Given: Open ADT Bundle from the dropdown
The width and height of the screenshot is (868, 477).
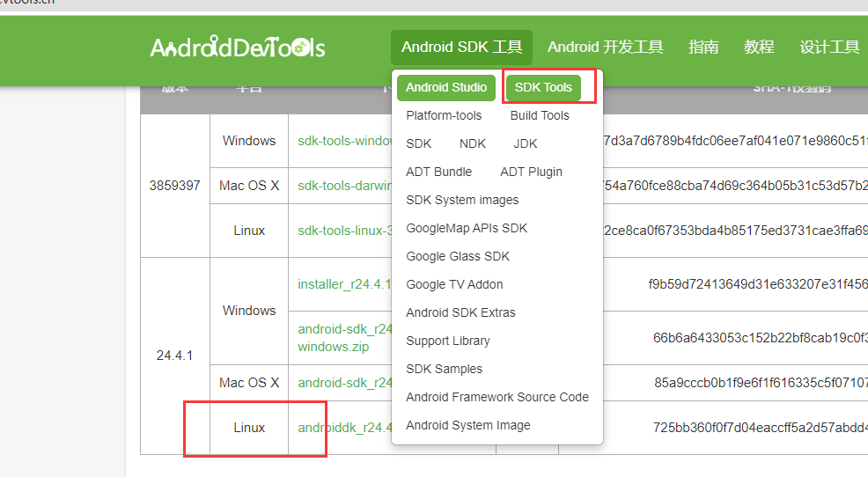Looking at the screenshot, I should (438, 172).
